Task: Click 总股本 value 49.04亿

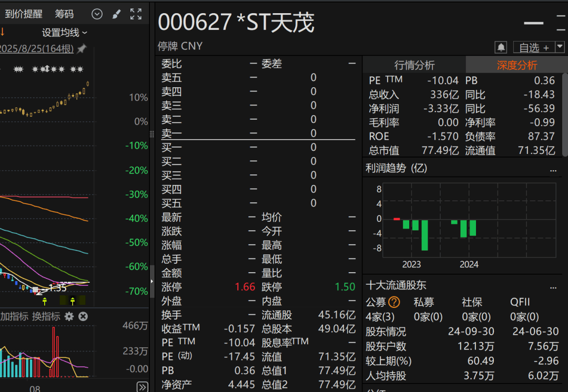Action: pos(337,328)
